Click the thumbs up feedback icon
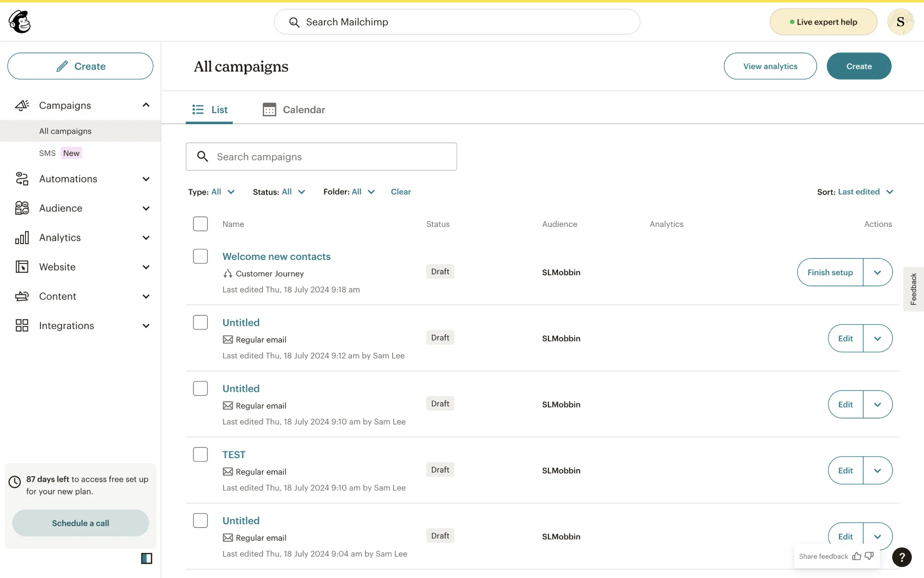This screenshot has width=924, height=578. click(857, 556)
